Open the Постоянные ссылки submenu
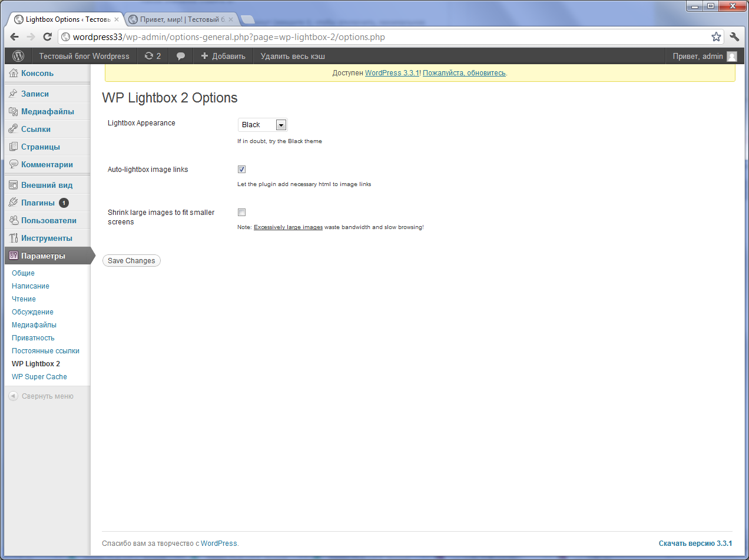 tap(46, 351)
